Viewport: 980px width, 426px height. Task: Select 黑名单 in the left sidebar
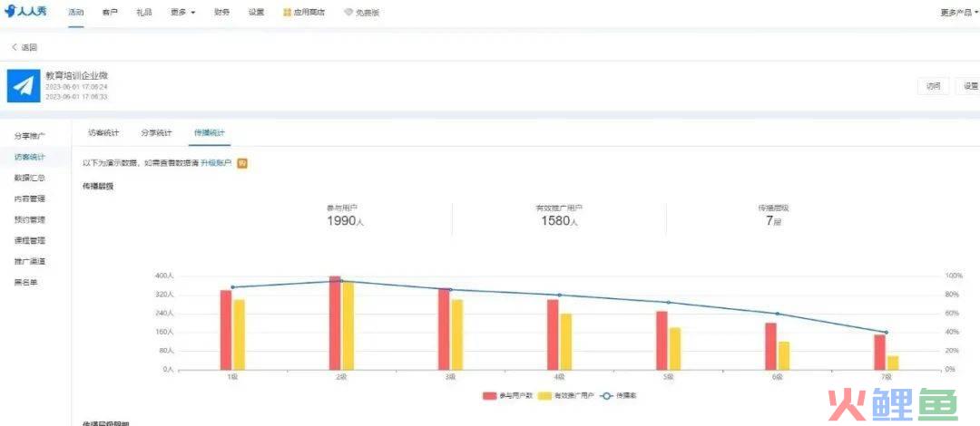(x=26, y=282)
